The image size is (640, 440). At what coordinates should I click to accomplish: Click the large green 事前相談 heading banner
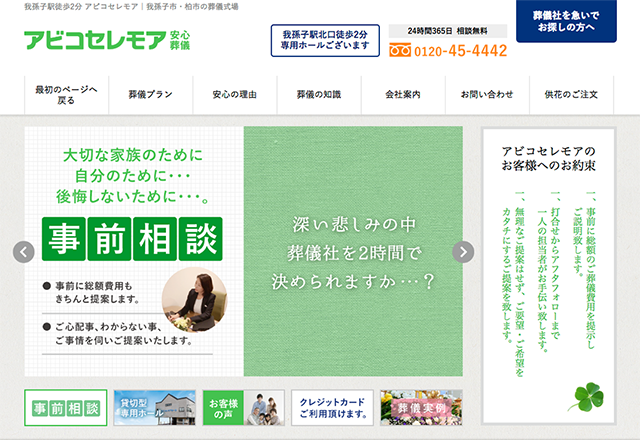132,239
